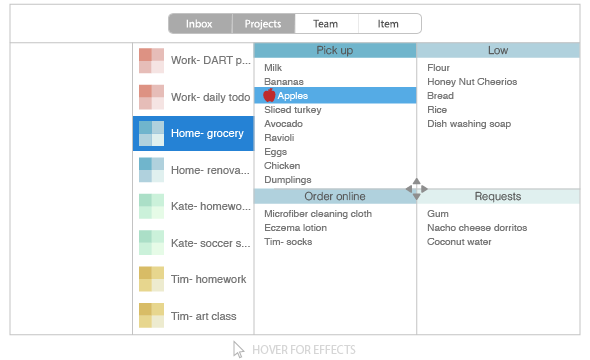This screenshot has height=360, width=590.
Task: Select Sliced turkey in Pick up list
Action: pos(293,110)
